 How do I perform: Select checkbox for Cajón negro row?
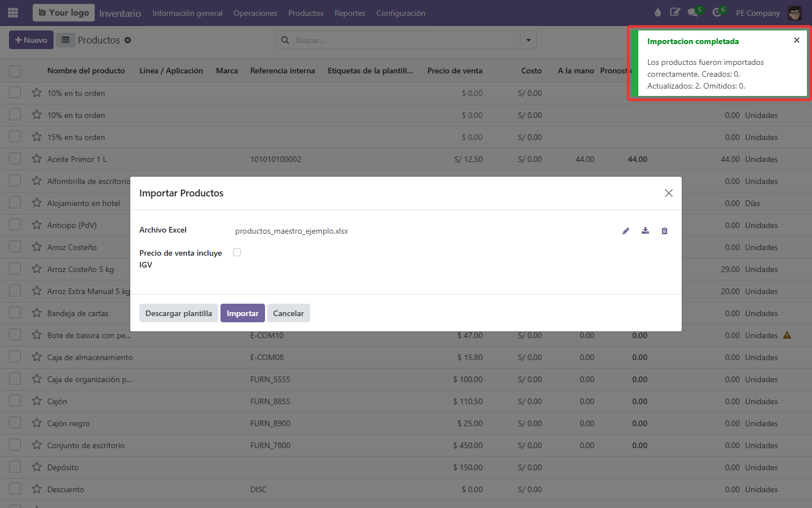click(x=15, y=423)
